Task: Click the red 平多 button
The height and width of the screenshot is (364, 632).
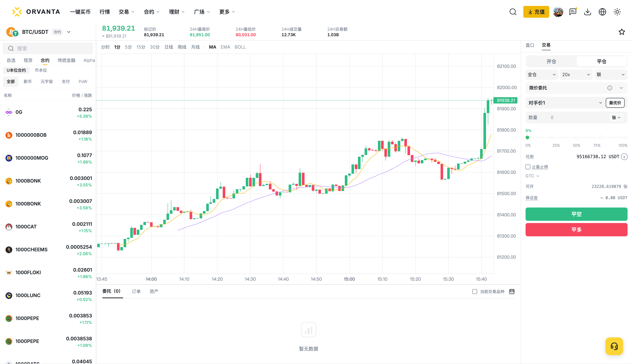Action: point(576,230)
